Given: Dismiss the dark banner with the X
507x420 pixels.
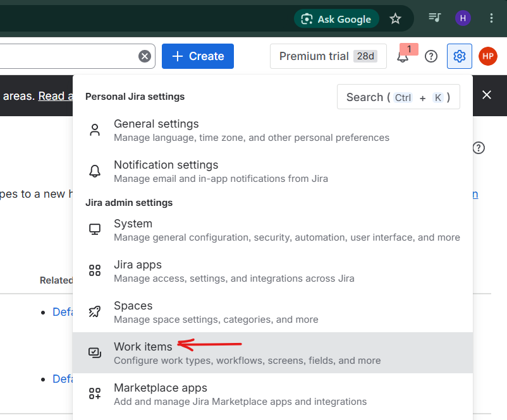Looking at the screenshot, I should click(487, 95).
